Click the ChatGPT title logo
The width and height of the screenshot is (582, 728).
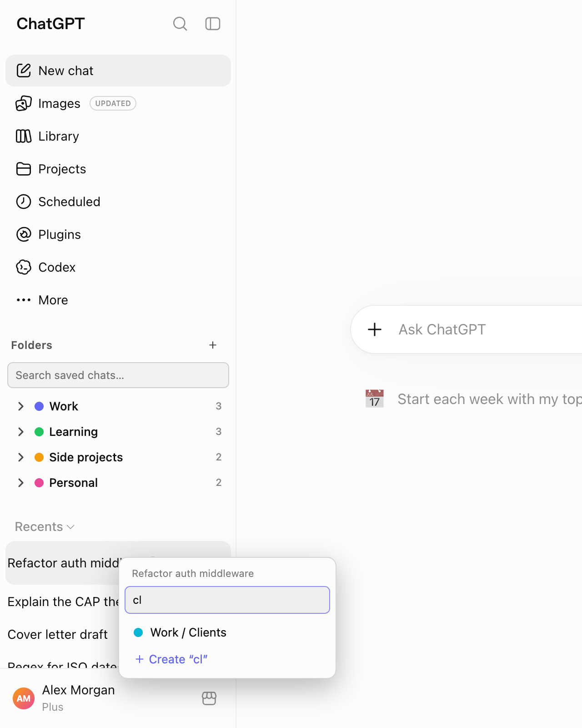click(50, 24)
